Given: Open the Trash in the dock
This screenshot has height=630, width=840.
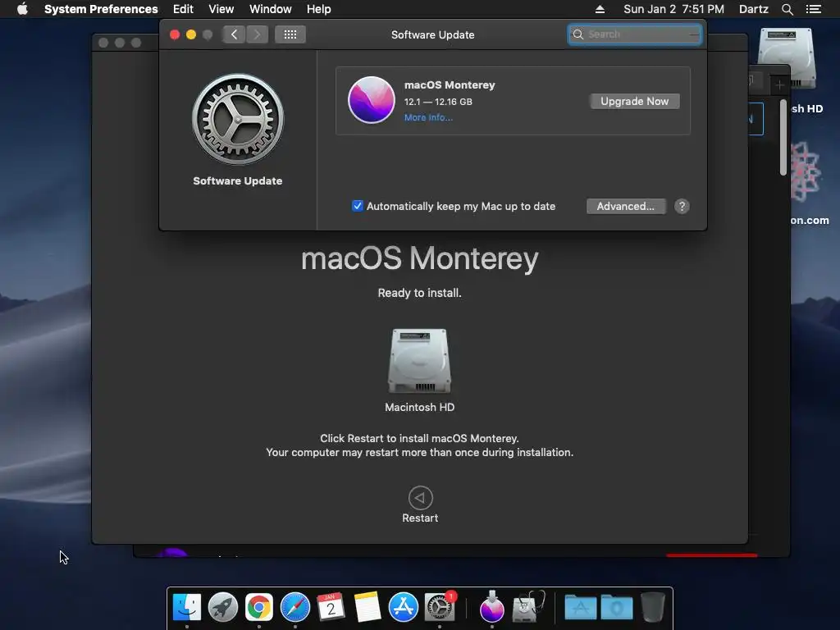Looking at the screenshot, I should [653, 607].
